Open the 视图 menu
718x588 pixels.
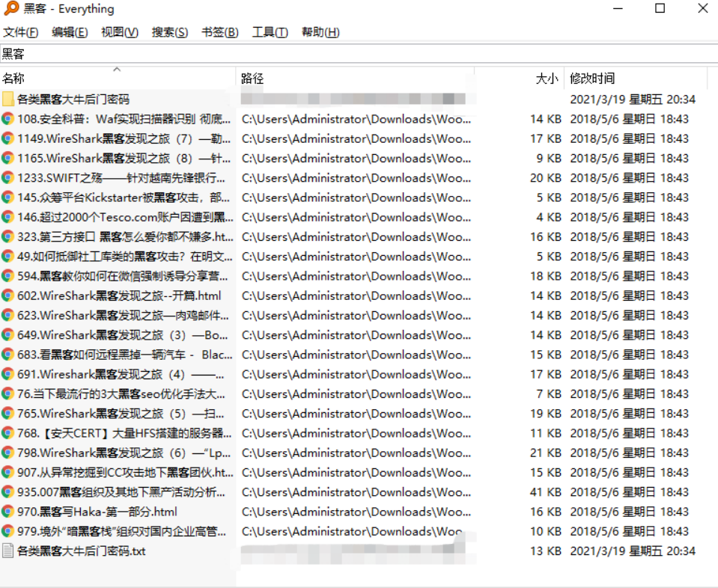tap(118, 32)
